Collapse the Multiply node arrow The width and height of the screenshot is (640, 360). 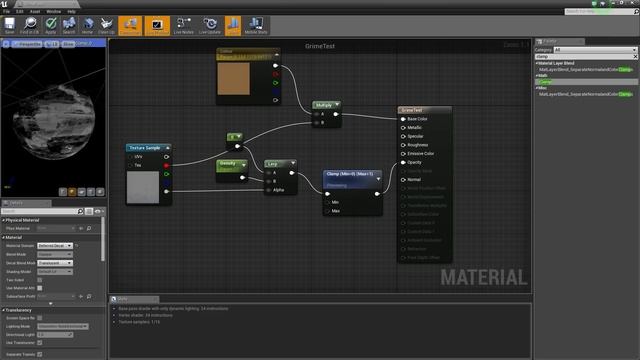pos(337,104)
